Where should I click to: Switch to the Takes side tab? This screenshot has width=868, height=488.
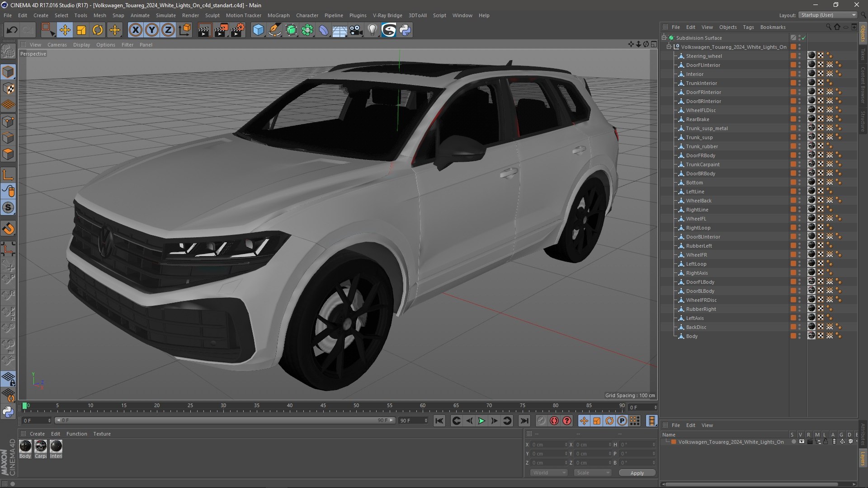tap(863, 55)
